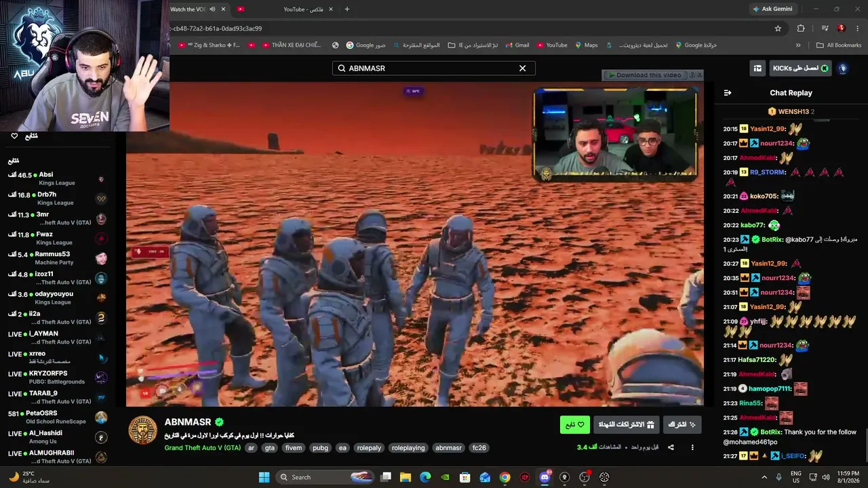
Task: Click the heart following icon in sidebar
Action: tap(14, 136)
